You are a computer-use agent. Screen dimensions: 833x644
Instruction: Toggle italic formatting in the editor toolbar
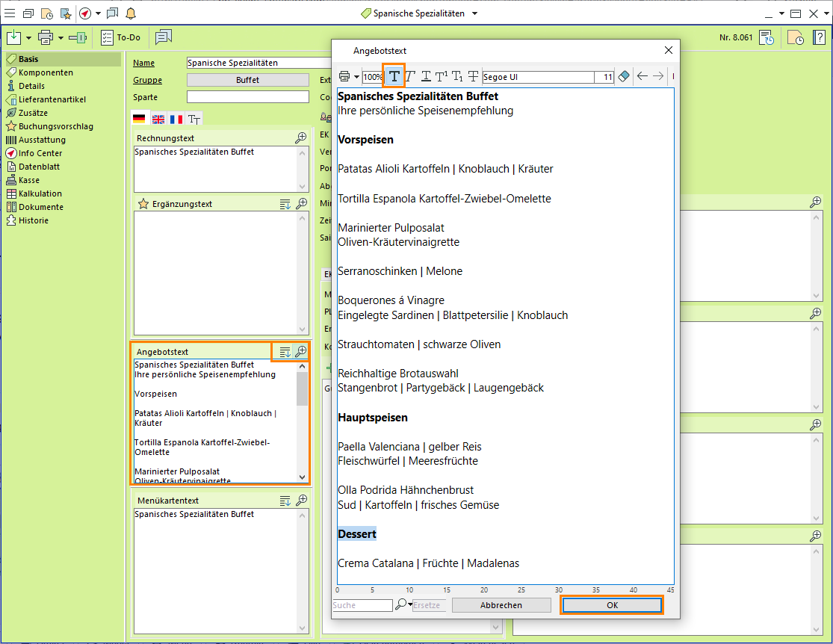coord(410,76)
